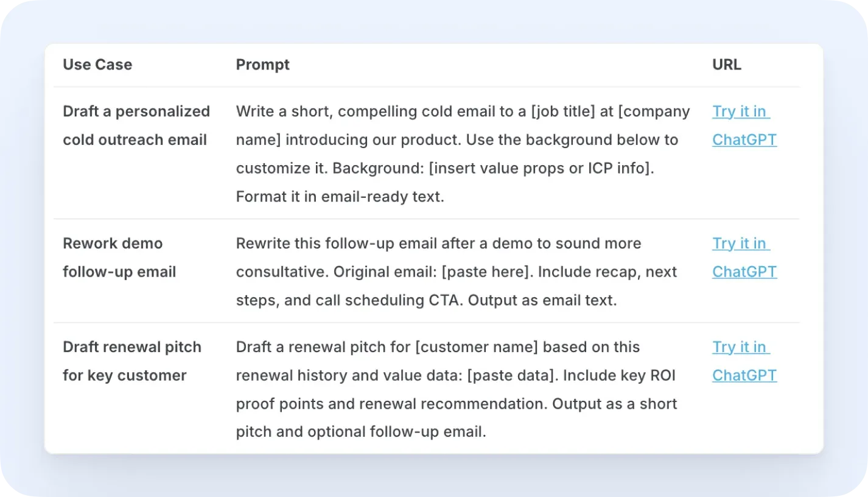
Task: Select the 'Rework demo follow-up email' cell
Action: pos(119,258)
